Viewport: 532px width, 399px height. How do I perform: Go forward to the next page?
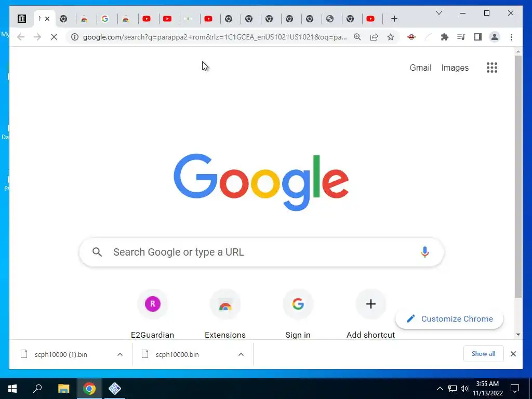tap(37, 37)
